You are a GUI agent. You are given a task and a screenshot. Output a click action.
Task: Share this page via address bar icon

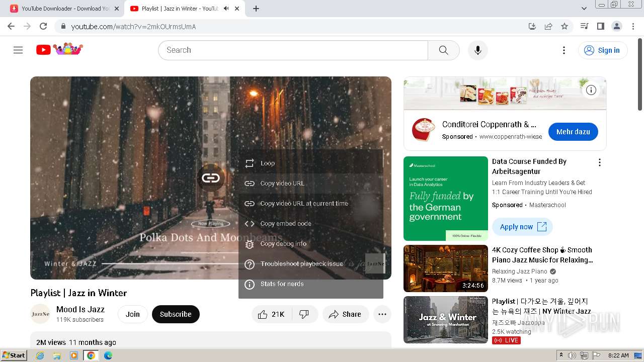coord(548,26)
